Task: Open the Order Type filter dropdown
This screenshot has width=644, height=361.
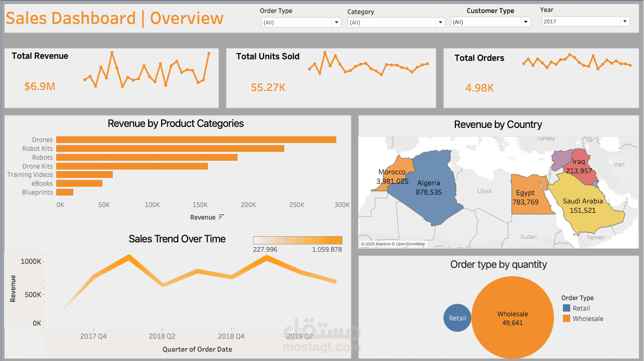Action: [336, 22]
